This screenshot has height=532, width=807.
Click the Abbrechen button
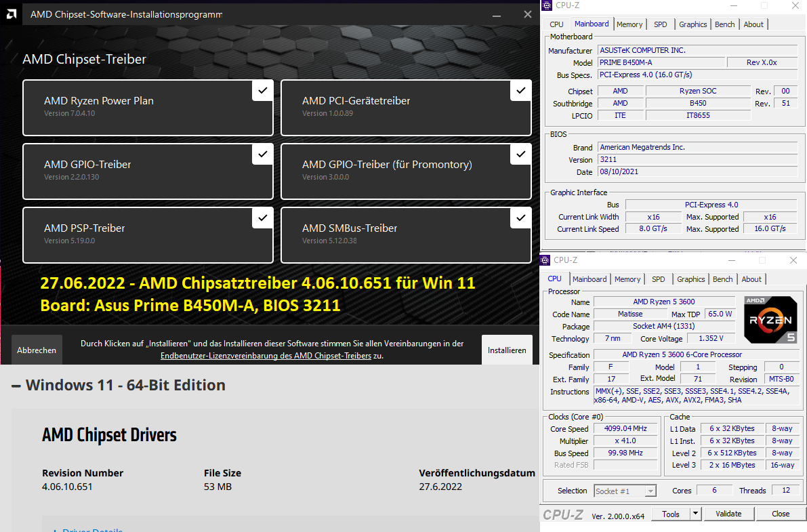pos(37,350)
